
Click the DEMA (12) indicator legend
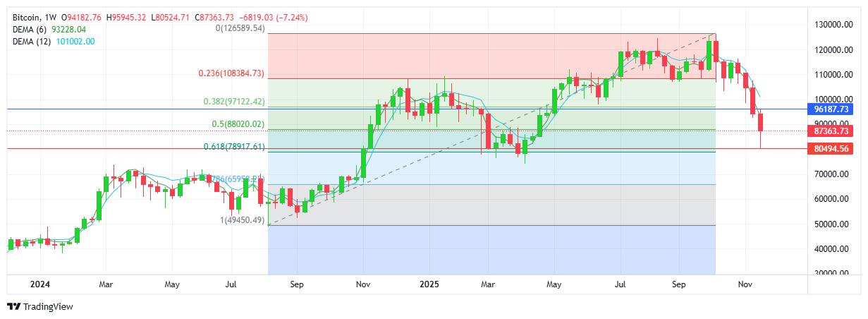click(x=54, y=42)
